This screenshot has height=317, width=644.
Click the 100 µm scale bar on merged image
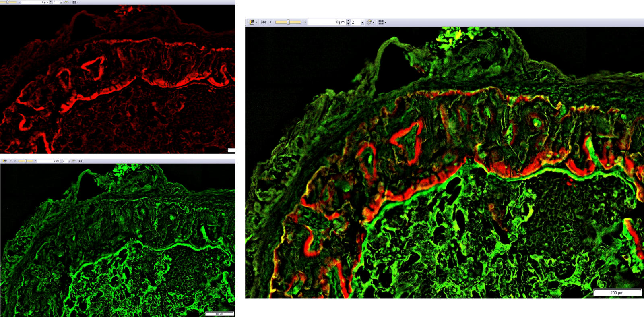coord(617,292)
